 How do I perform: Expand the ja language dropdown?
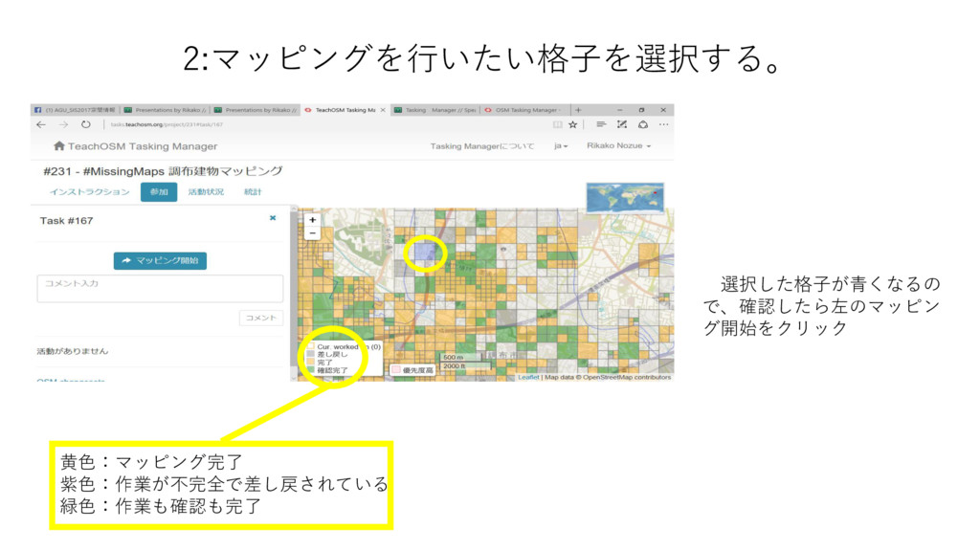[561, 145]
